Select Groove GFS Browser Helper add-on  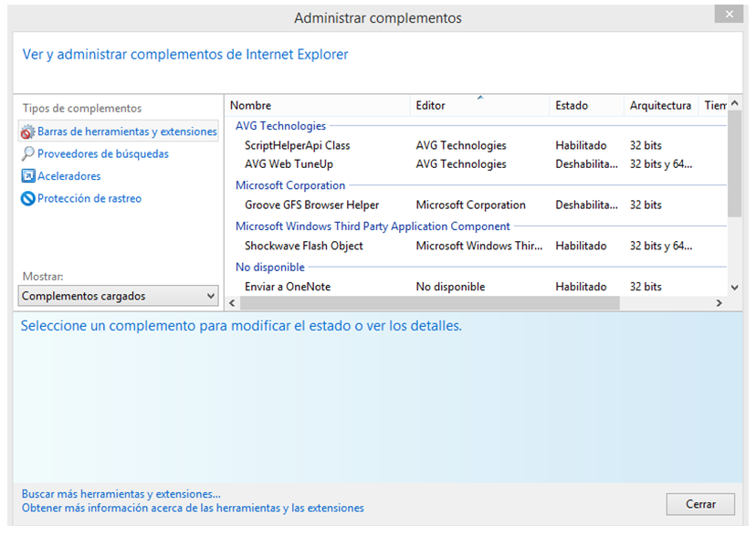click(311, 205)
